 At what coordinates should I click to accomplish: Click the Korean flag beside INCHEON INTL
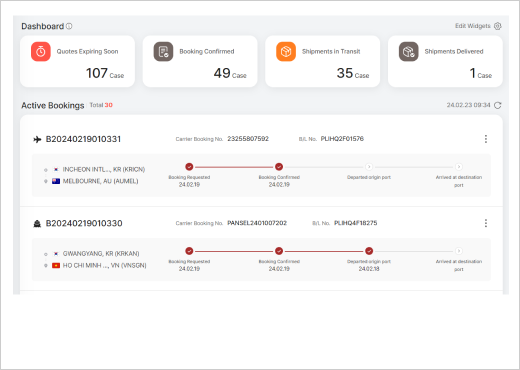coord(56,169)
